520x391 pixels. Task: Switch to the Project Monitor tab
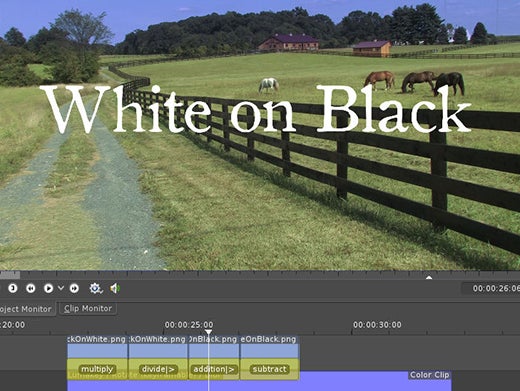[26, 309]
